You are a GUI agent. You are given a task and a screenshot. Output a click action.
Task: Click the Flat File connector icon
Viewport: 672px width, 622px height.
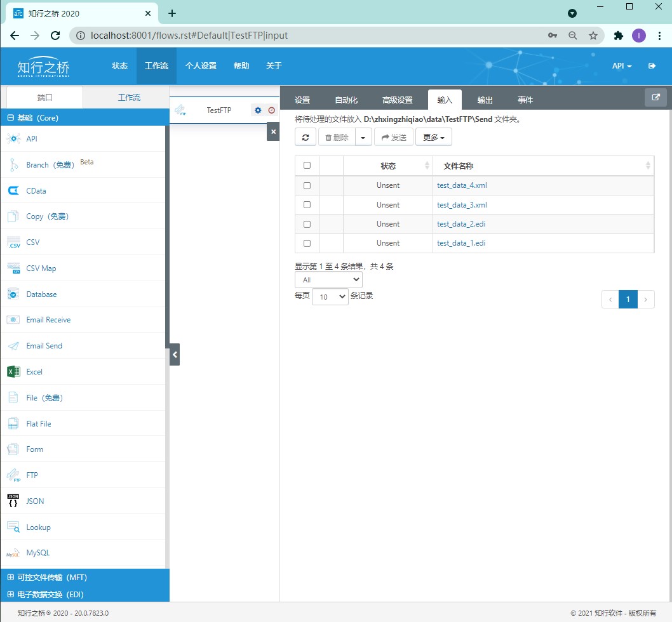point(13,424)
